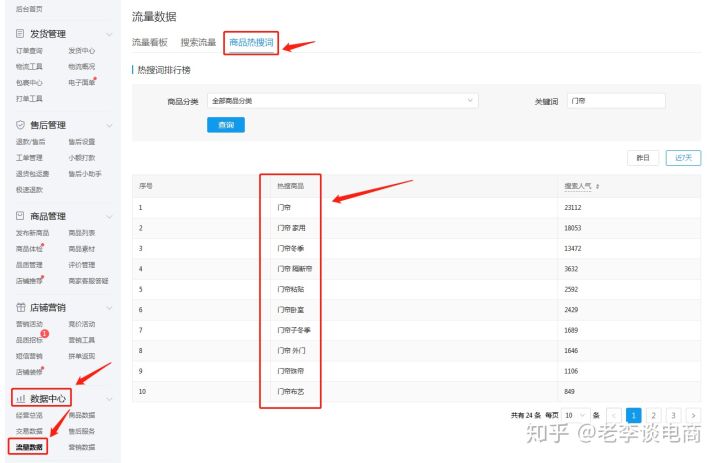Go to pagination page 1
The width and height of the screenshot is (720, 463).
[633, 415]
